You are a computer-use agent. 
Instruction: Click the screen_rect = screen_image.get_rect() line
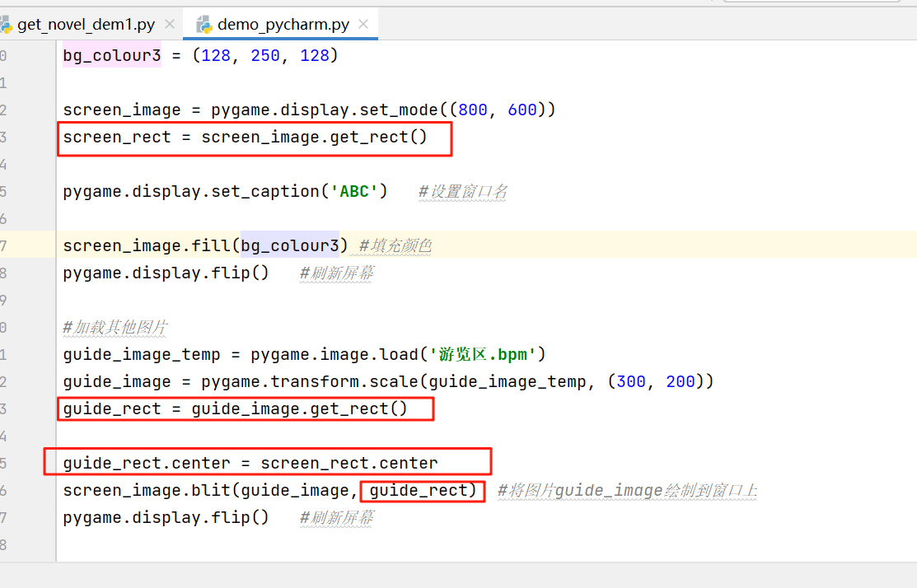pos(247,137)
